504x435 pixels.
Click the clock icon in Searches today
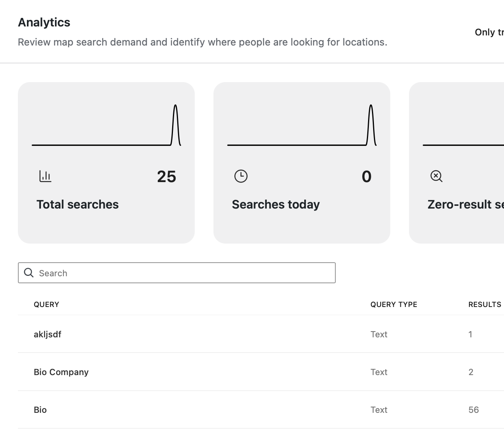click(x=241, y=176)
